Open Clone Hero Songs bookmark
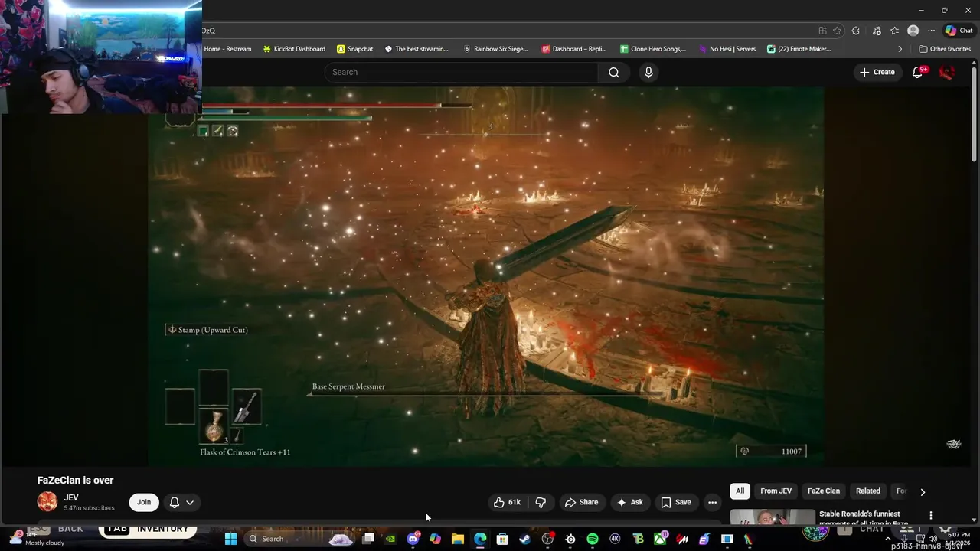 point(653,49)
